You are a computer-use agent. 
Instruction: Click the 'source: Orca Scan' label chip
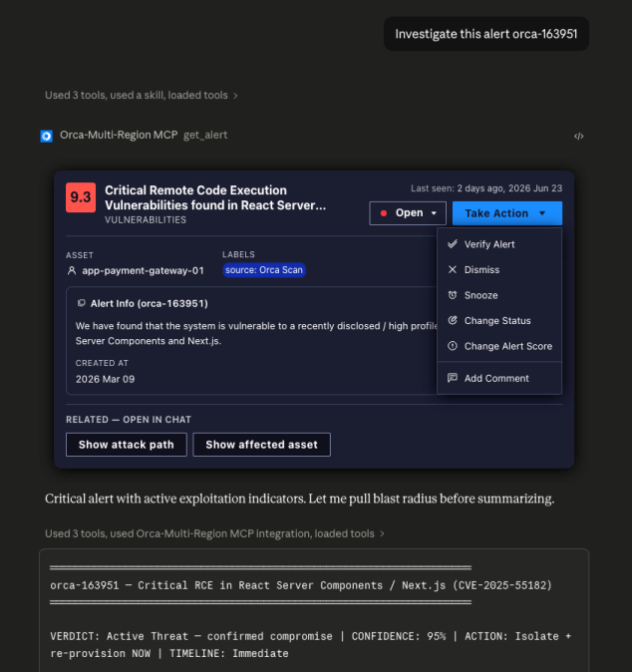(x=264, y=270)
